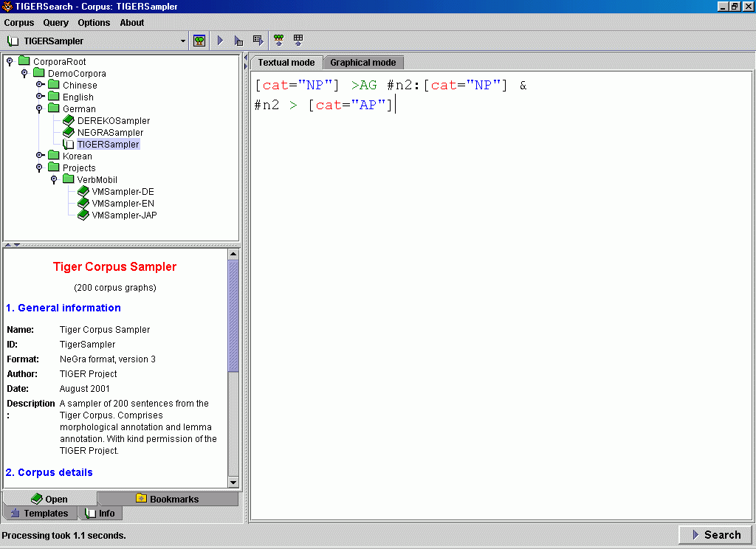Image resolution: width=756 pixels, height=549 pixels.
Task: Click the 'Tiger Corpus Sampler' red title
Action: click(114, 266)
